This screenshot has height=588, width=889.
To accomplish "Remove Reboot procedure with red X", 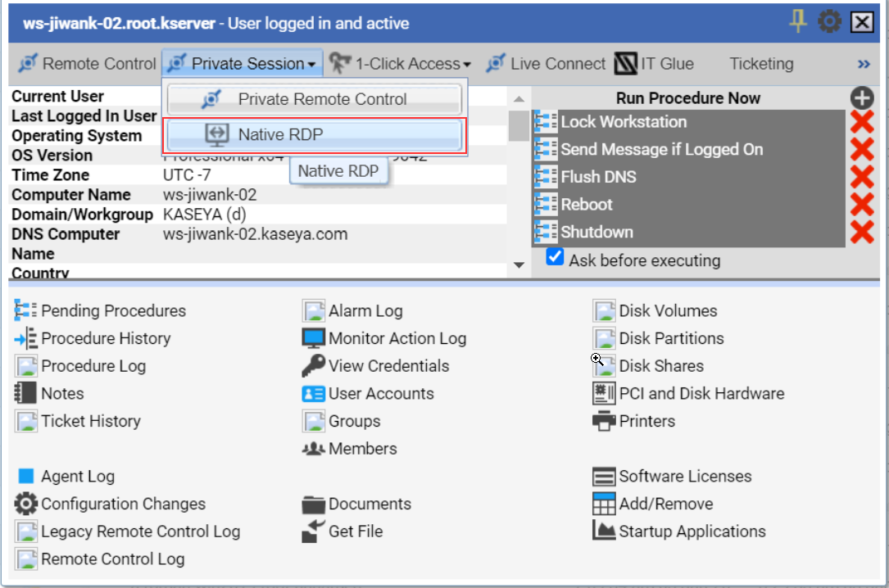I will (x=862, y=205).
